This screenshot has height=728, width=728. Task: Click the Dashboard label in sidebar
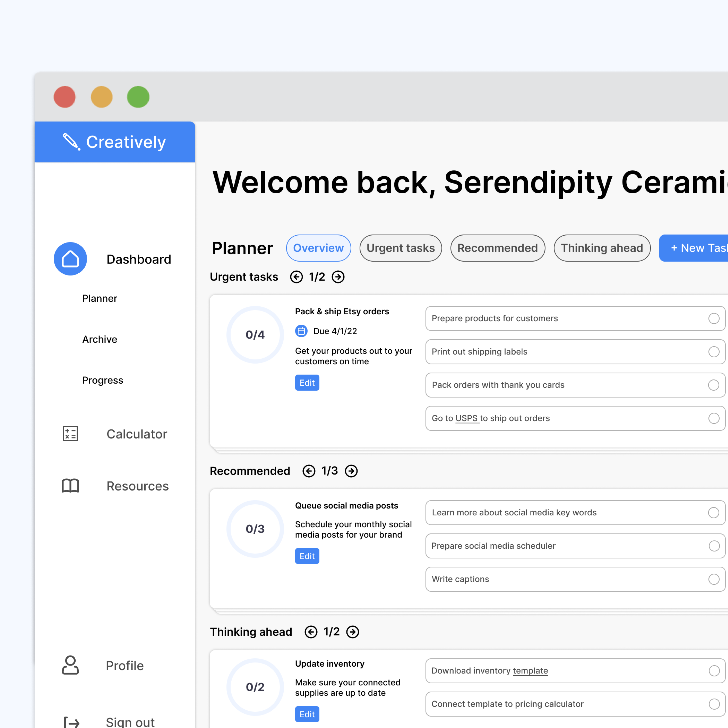[x=139, y=259]
